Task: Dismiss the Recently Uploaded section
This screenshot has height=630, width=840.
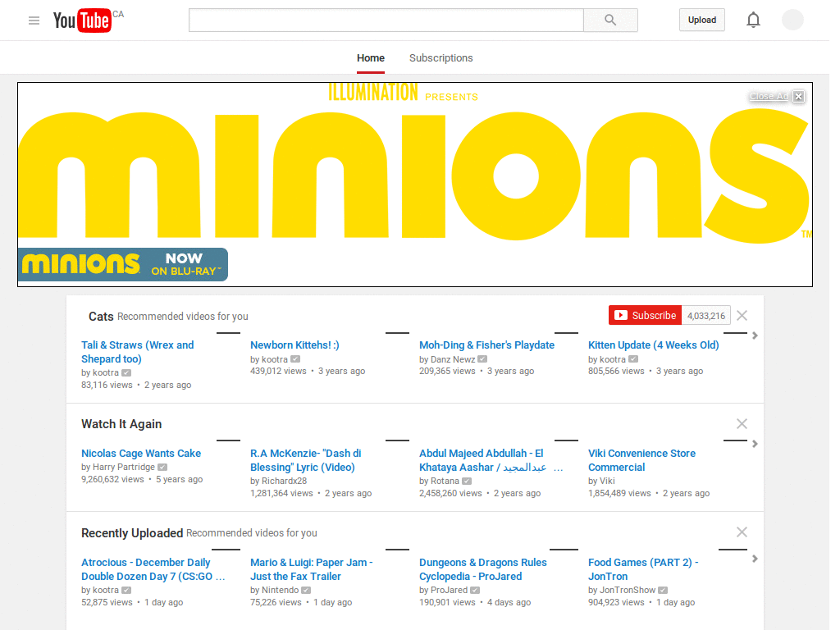Action: pyautogui.click(x=742, y=532)
